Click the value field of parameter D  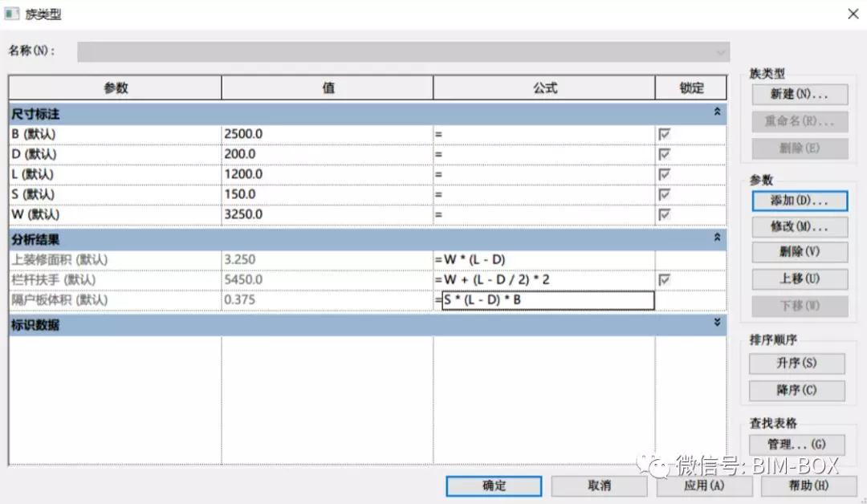328,154
